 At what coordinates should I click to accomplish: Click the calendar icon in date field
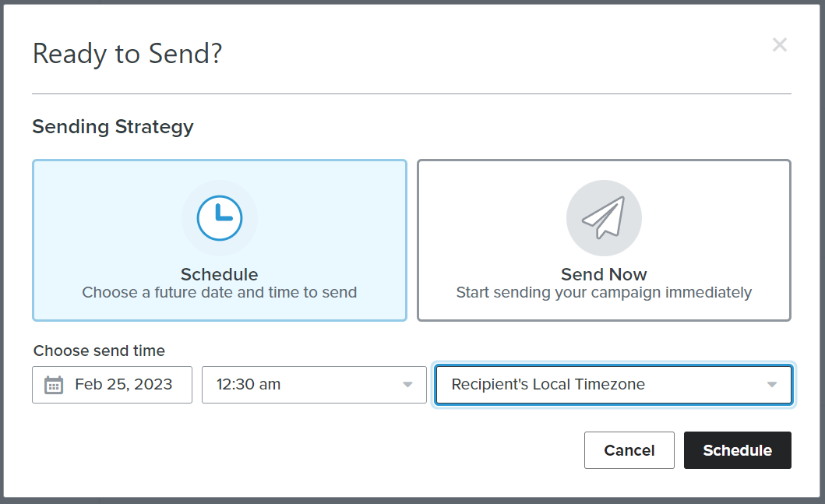tap(54, 385)
